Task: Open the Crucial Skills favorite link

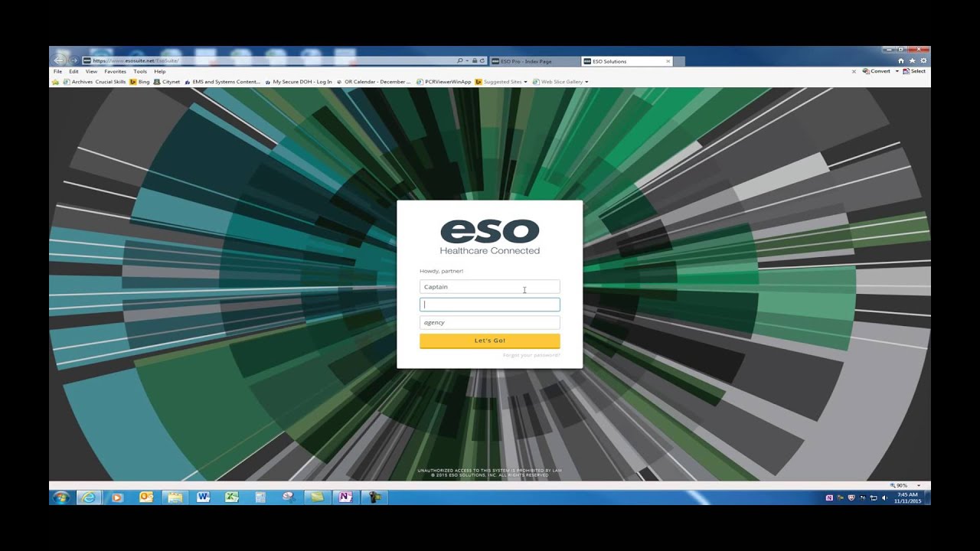Action: tap(110, 81)
